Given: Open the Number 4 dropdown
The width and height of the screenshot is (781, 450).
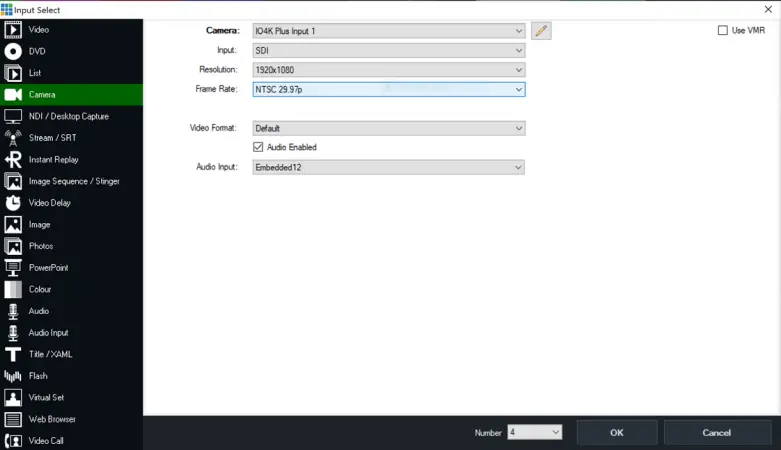Looking at the screenshot, I should point(534,432).
